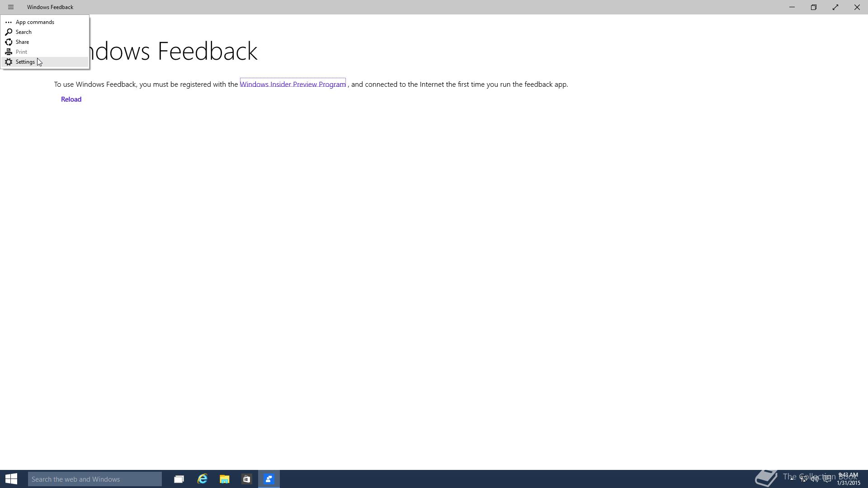Toggle full screen mode in title bar
The width and height of the screenshot is (868, 488).
coord(835,7)
